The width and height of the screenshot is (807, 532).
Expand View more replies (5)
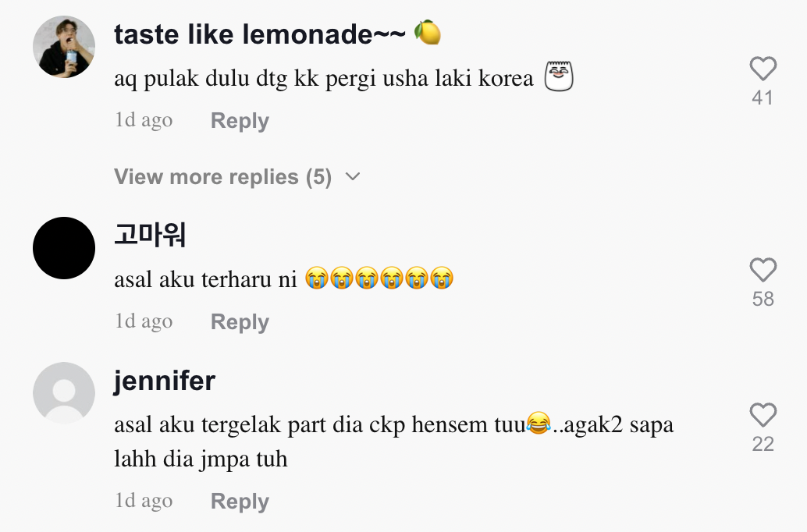click(x=222, y=177)
